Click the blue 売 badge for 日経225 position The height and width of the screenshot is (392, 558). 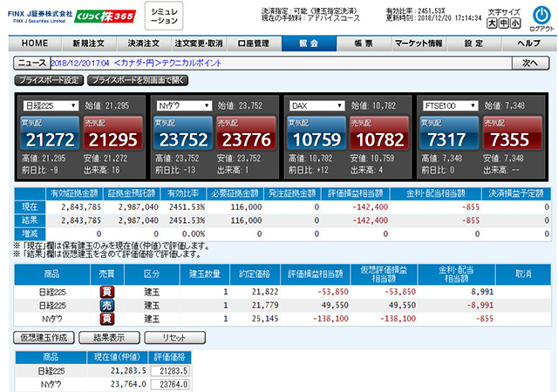pos(106,307)
